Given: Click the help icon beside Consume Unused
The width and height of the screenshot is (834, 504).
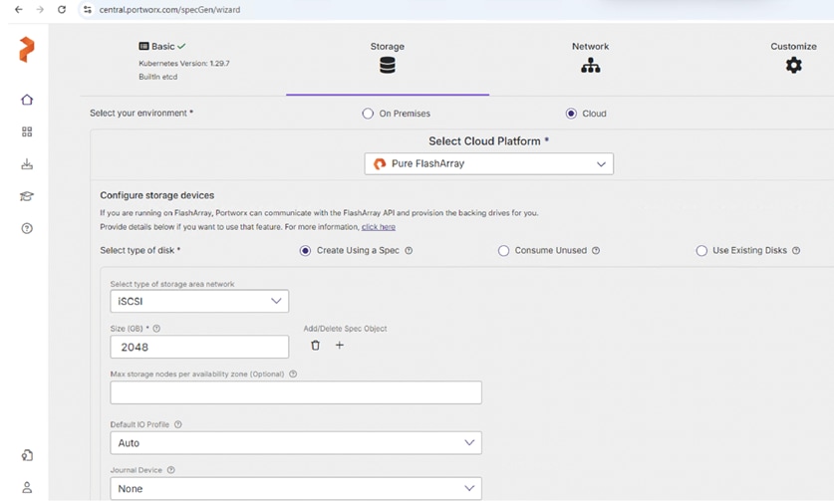Looking at the screenshot, I should click(596, 250).
